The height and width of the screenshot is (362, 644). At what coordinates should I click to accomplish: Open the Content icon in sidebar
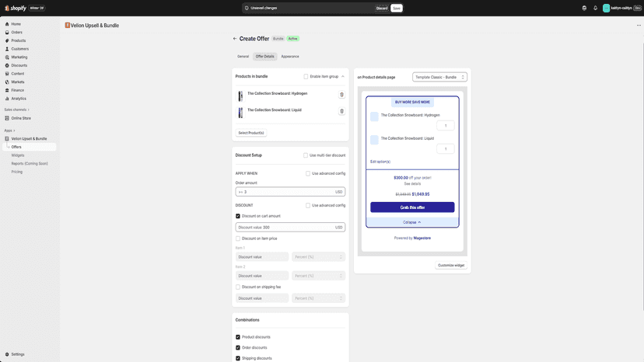coord(7,74)
